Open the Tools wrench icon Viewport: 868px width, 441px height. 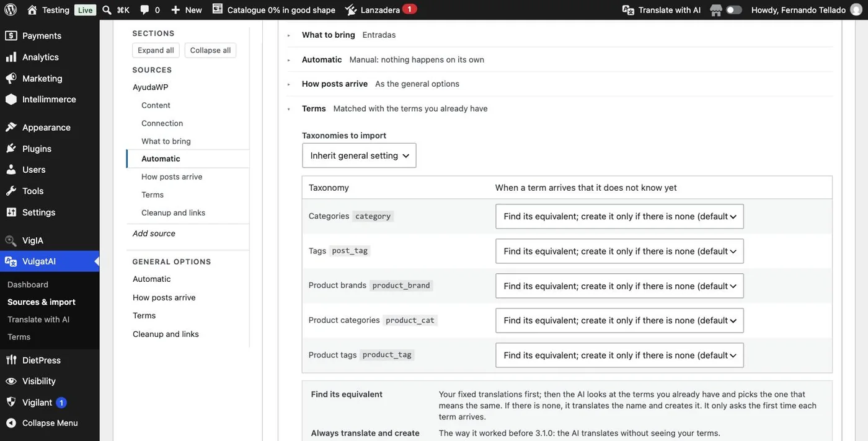tap(11, 191)
